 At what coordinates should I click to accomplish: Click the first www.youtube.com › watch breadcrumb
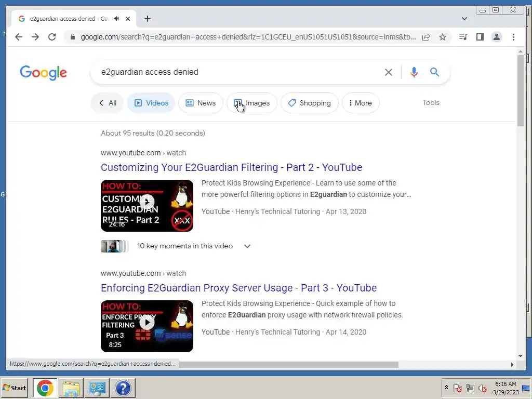(143, 153)
